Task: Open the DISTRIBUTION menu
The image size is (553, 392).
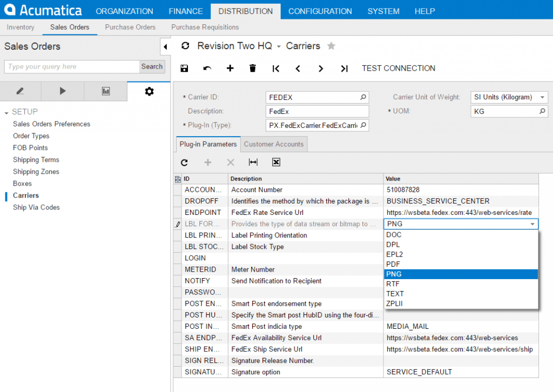Action: pyautogui.click(x=246, y=11)
